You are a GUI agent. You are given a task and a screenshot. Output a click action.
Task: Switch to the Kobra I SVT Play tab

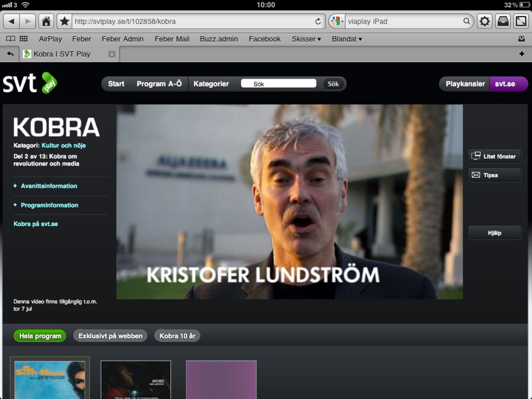[x=62, y=54]
